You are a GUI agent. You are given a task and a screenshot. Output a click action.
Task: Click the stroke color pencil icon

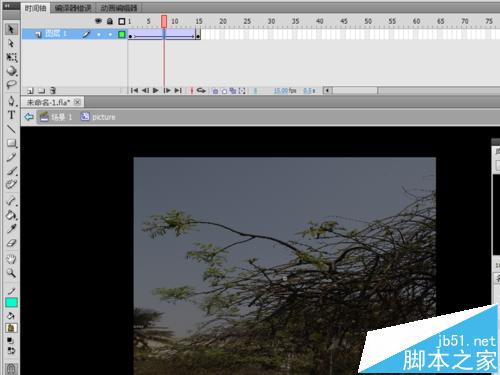(11, 291)
